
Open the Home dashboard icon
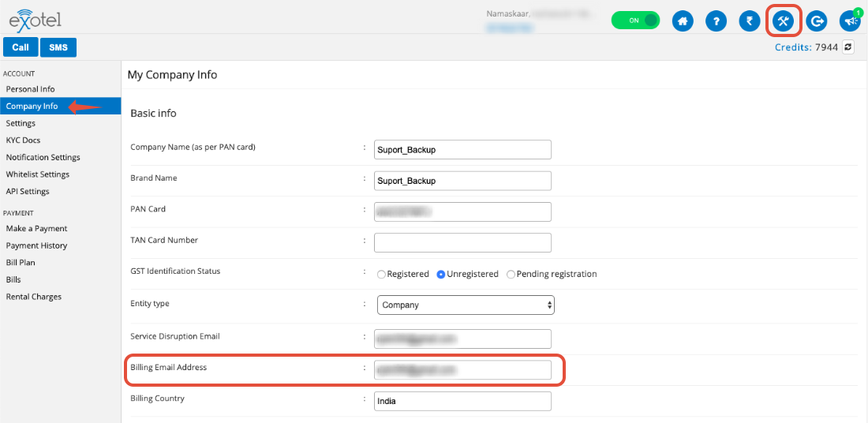point(683,21)
